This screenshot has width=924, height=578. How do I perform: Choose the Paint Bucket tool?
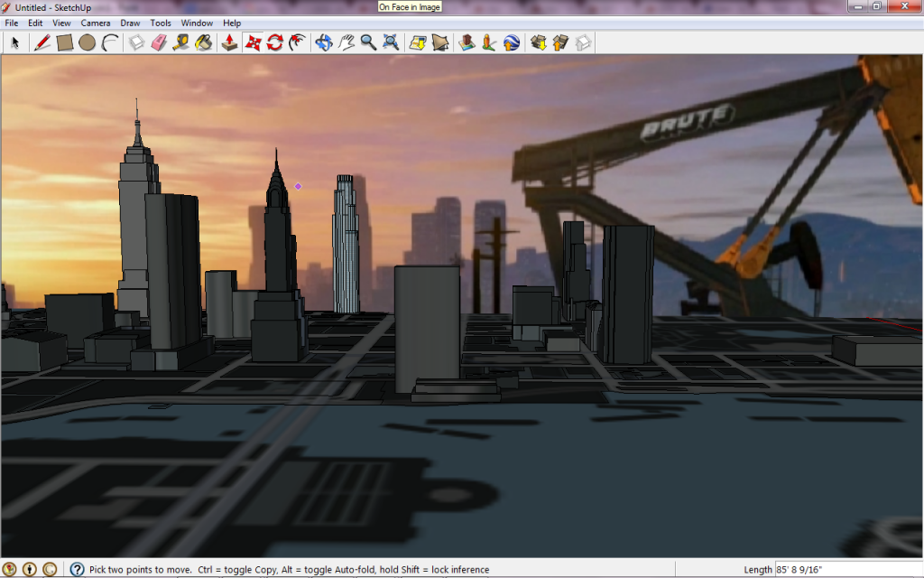point(204,42)
